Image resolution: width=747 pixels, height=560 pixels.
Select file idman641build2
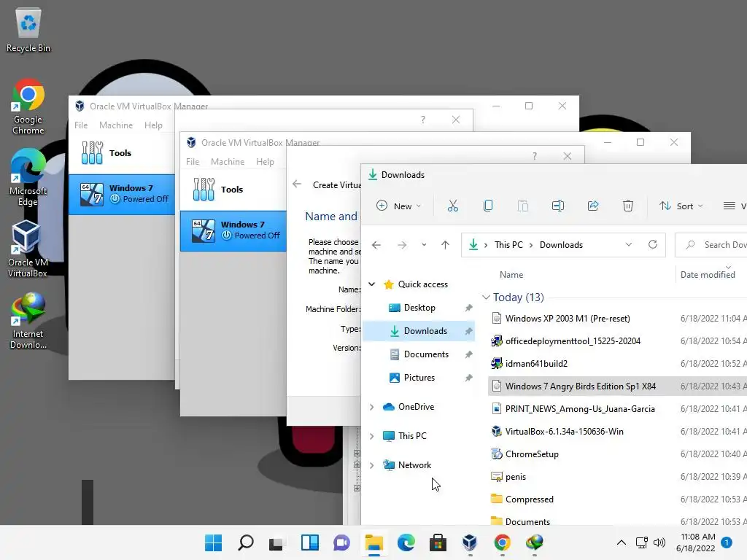click(617, 364)
